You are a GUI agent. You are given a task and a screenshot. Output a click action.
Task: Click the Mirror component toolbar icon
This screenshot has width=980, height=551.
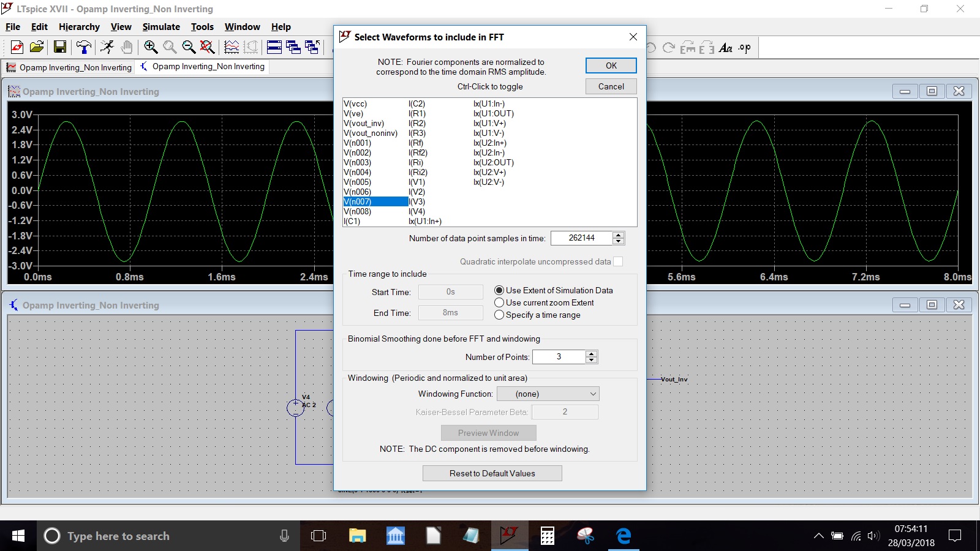point(707,47)
